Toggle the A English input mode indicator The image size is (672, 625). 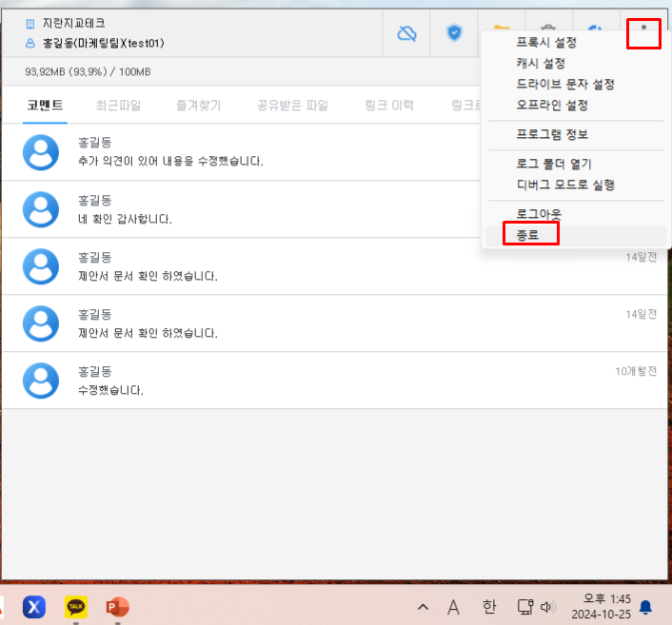[454, 606]
